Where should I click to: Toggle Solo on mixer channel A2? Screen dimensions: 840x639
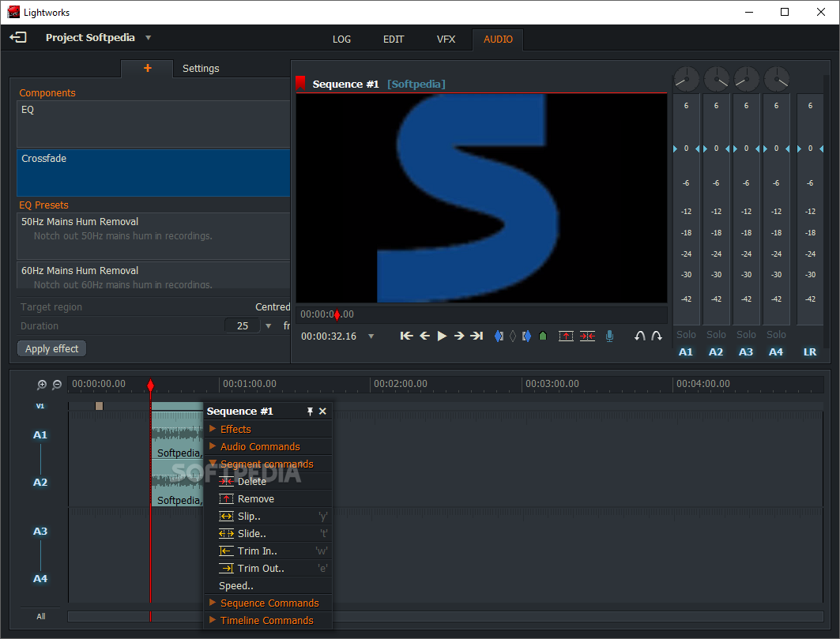(716, 335)
